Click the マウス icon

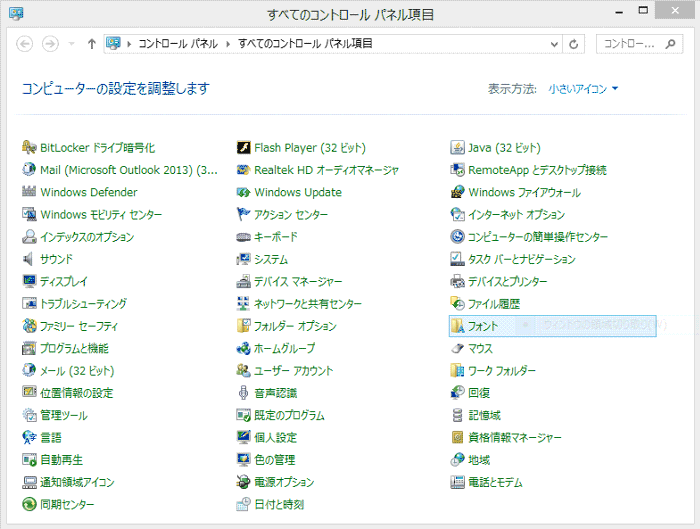point(457,348)
